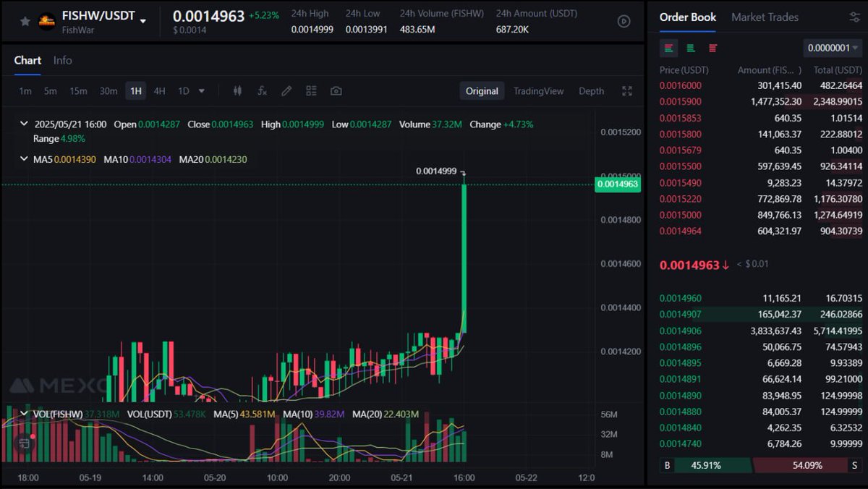Switch to the Chart tab

(27, 60)
